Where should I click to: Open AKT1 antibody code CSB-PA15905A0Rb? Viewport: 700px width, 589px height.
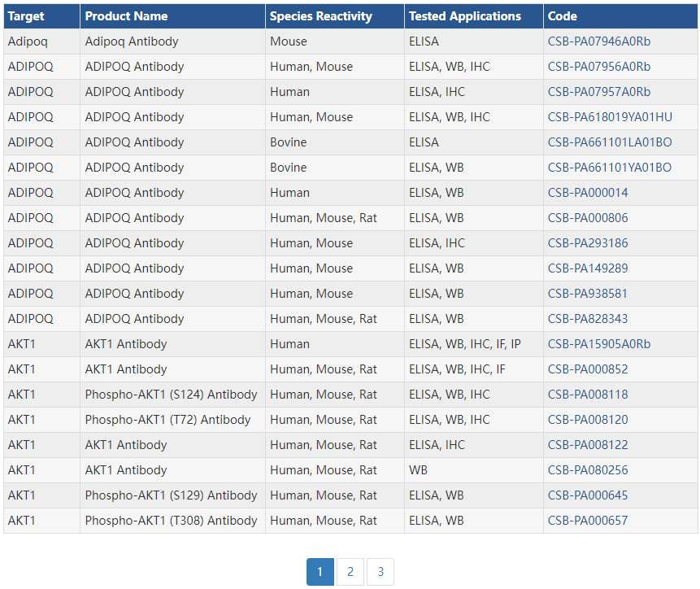(x=598, y=344)
